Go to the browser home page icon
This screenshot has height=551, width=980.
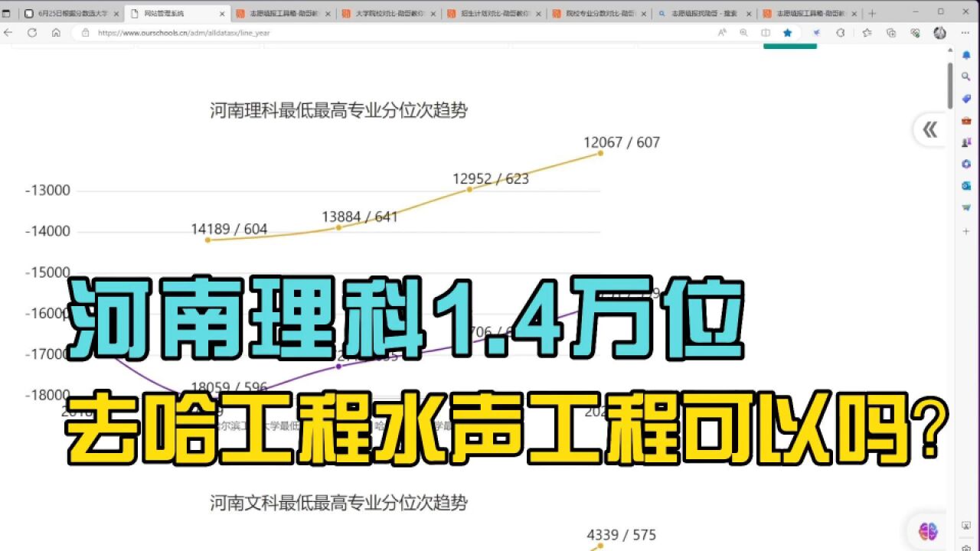pos(56,33)
